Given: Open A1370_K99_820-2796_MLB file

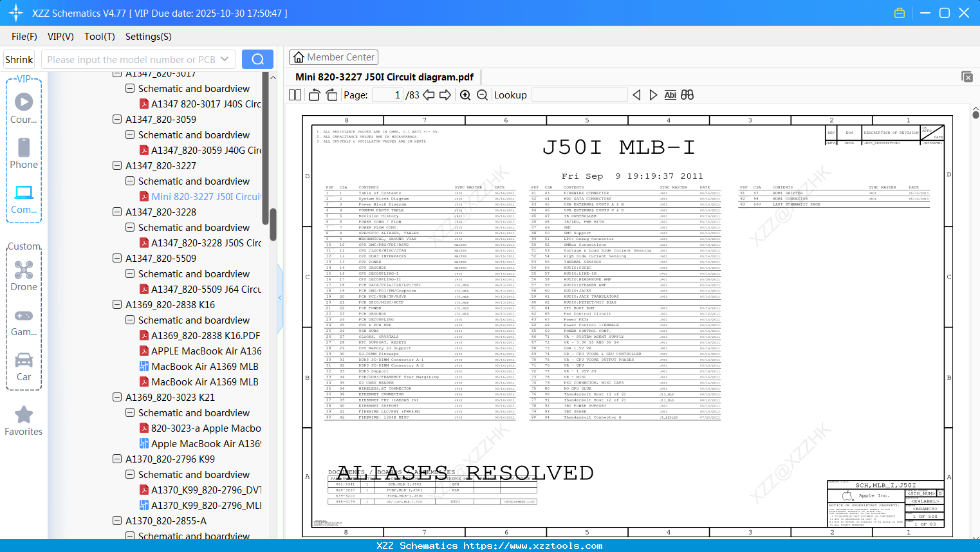Looking at the screenshot, I should click(x=201, y=506).
